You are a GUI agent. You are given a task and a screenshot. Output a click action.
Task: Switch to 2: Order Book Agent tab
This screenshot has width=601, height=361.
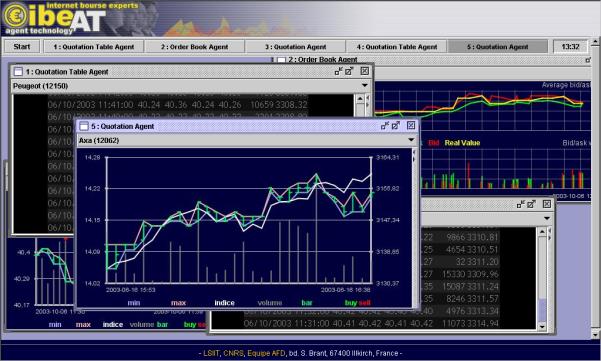tap(194, 47)
